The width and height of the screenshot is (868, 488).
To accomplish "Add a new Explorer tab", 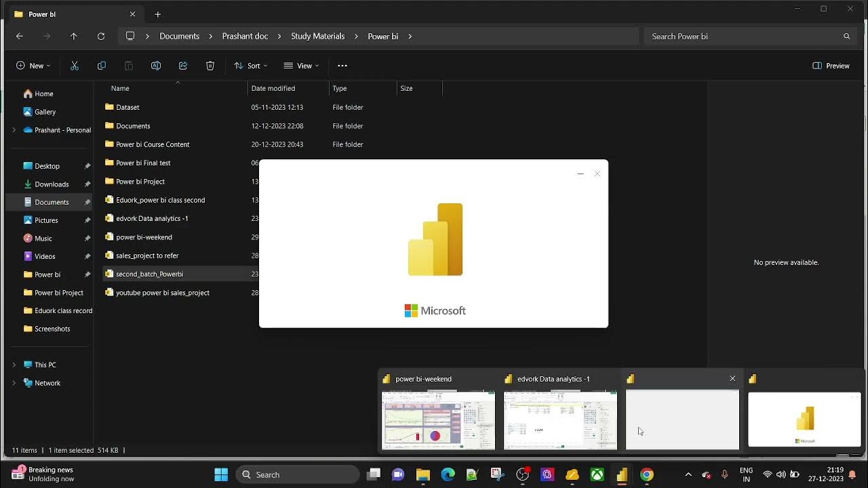I will [157, 14].
